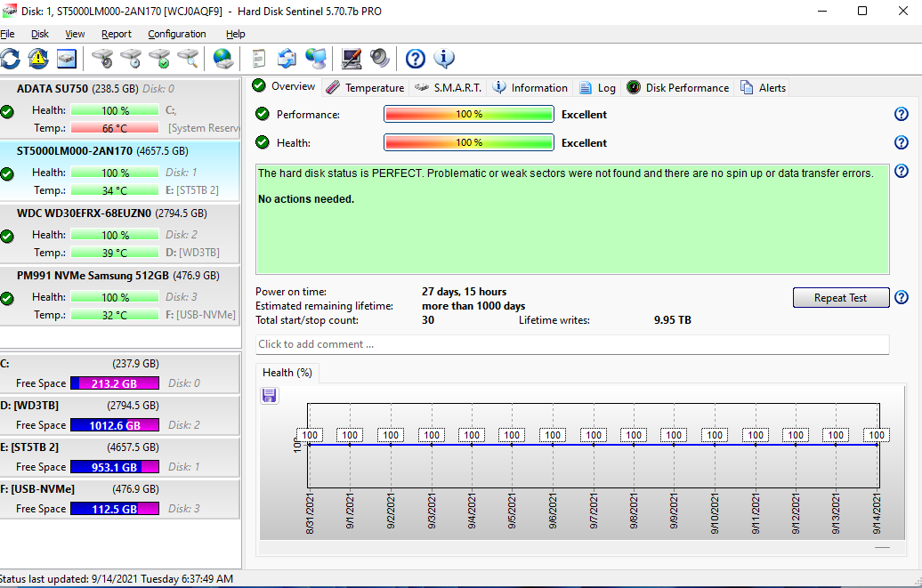This screenshot has width=922, height=588.
Task: Select the WDC WD30EFRX-68EUZN0 disk entry
Action: 120,233
